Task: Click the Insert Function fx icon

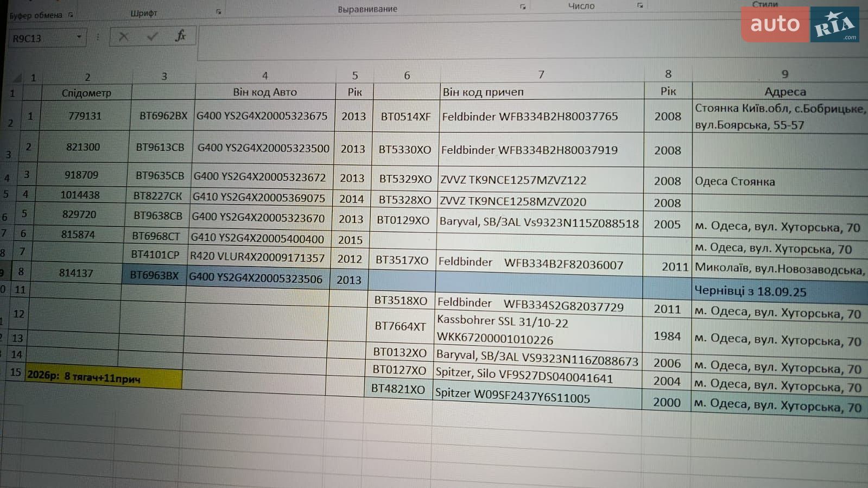Action: [x=181, y=36]
